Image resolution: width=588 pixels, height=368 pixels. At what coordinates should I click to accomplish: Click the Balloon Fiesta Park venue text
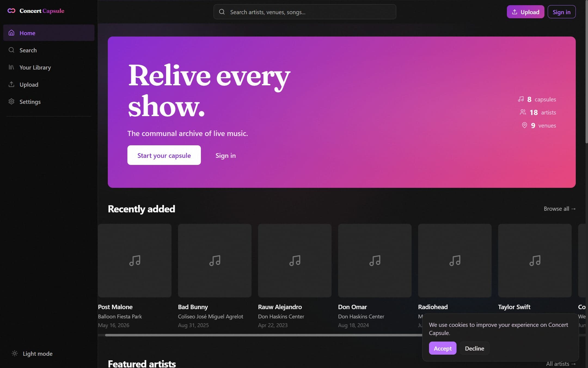click(120, 316)
